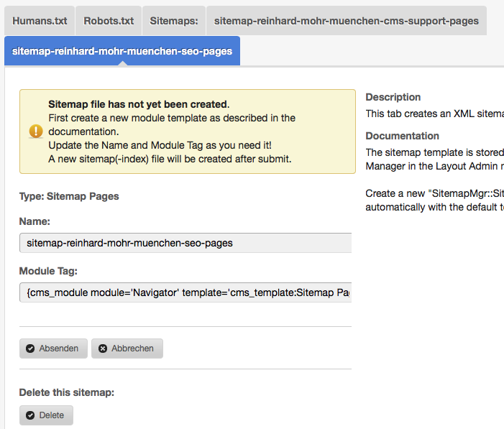504x429 pixels.
Task: Cancel with the Abbrechen button
Action: click(x=127, y=349)
